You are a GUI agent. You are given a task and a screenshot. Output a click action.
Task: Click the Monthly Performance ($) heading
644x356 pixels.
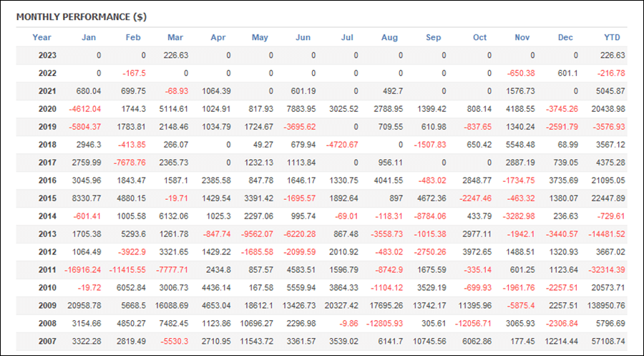[x=82, y=17]
